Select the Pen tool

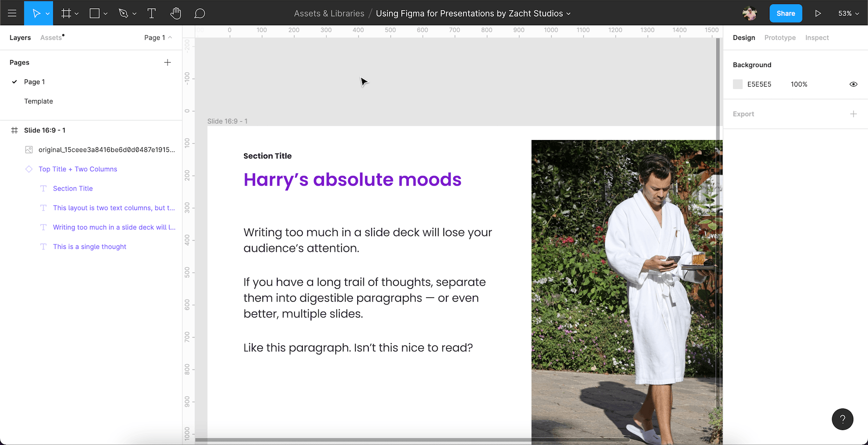[x=124, y=13]
